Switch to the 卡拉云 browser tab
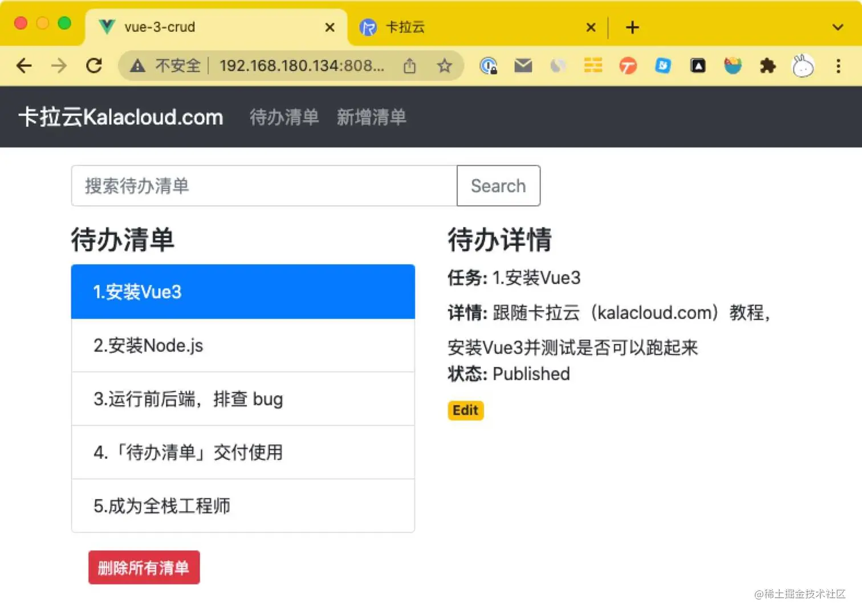This screenshot has width=862, height=616. pos(478,27)
